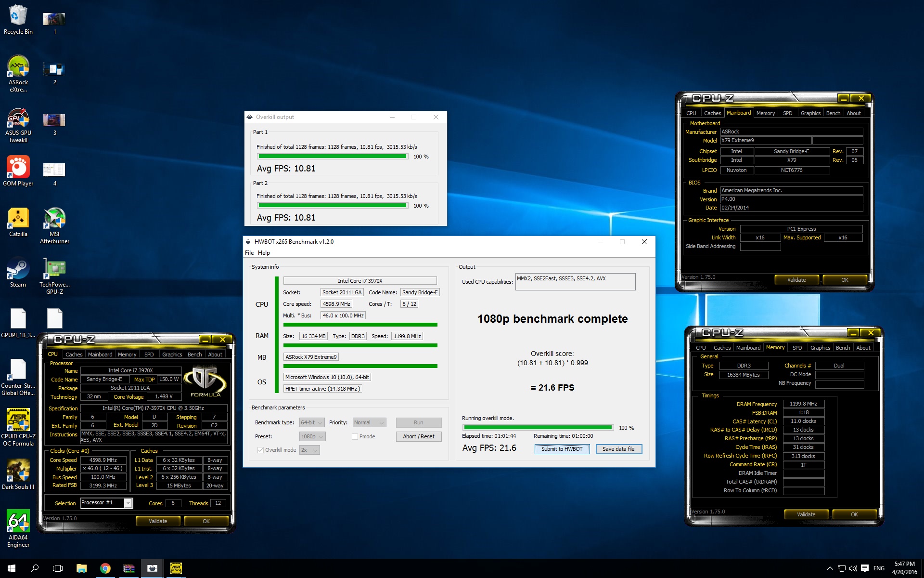
Task: Open Action Center notifications icon
Action: click(865, 568)
